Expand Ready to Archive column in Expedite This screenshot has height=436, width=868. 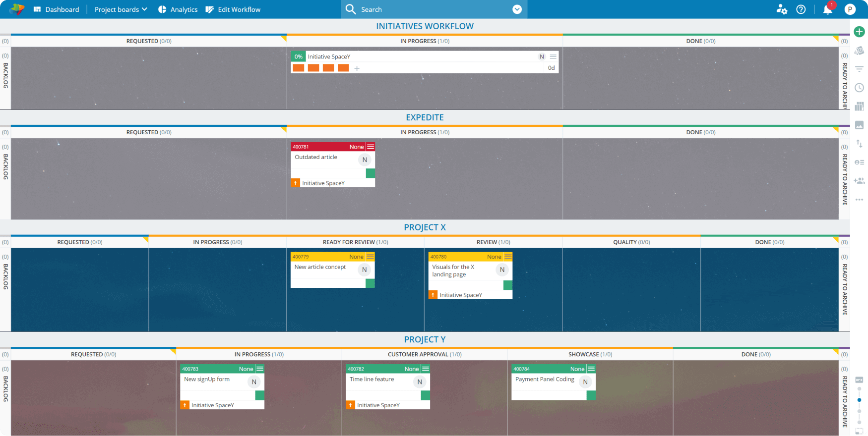click(844, 179)
